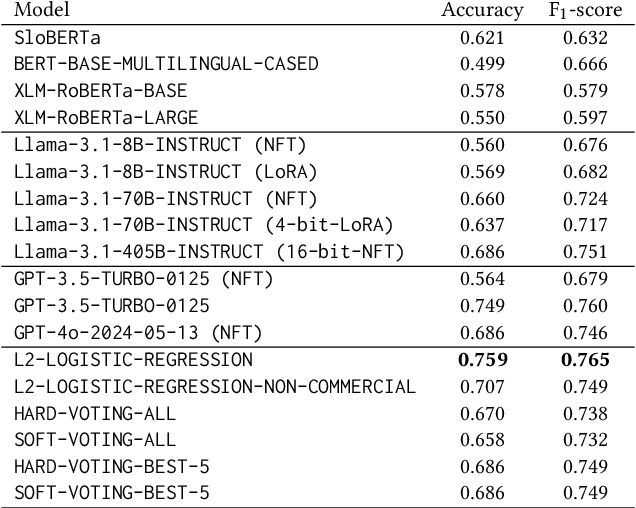Click the SOFT-VOTING-BEST-5 model name
The width and height of the screenshot is (636, 508).
click(x=111, y=492)
